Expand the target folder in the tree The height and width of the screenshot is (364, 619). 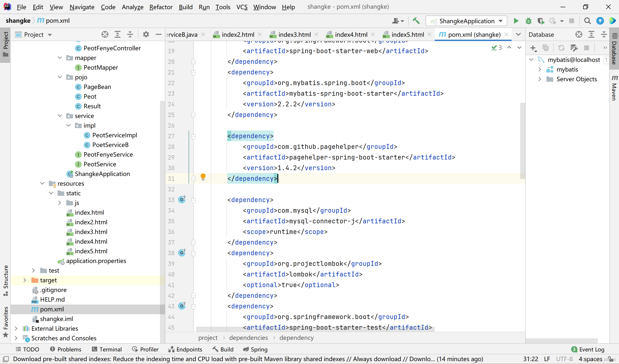(25, 280)
